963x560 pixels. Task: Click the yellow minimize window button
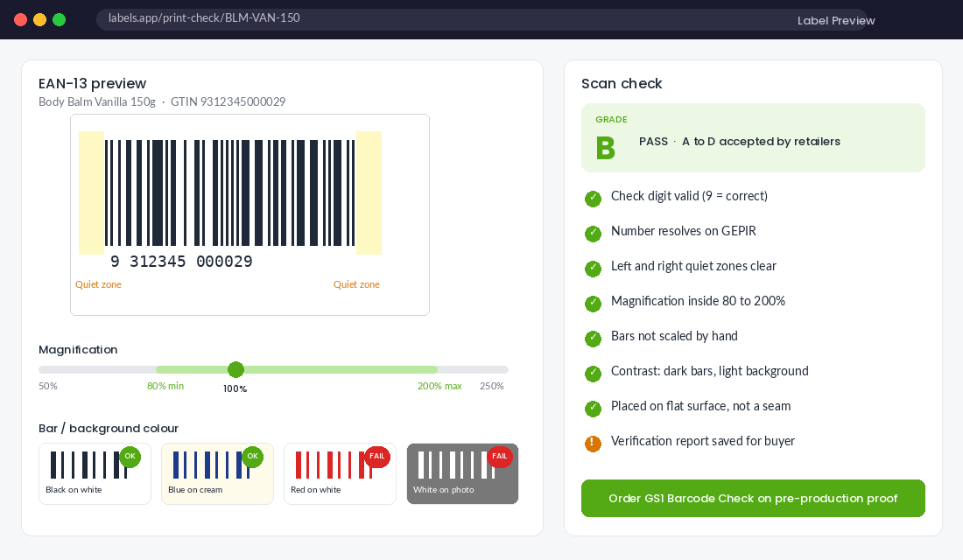point(39,19)
